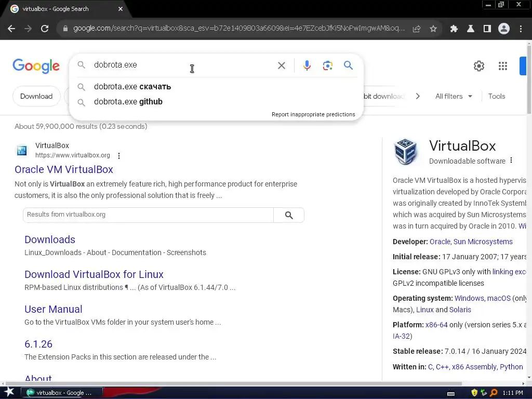
Task: Expand the All filters dropdown
Action: click(x=454, y=96)
